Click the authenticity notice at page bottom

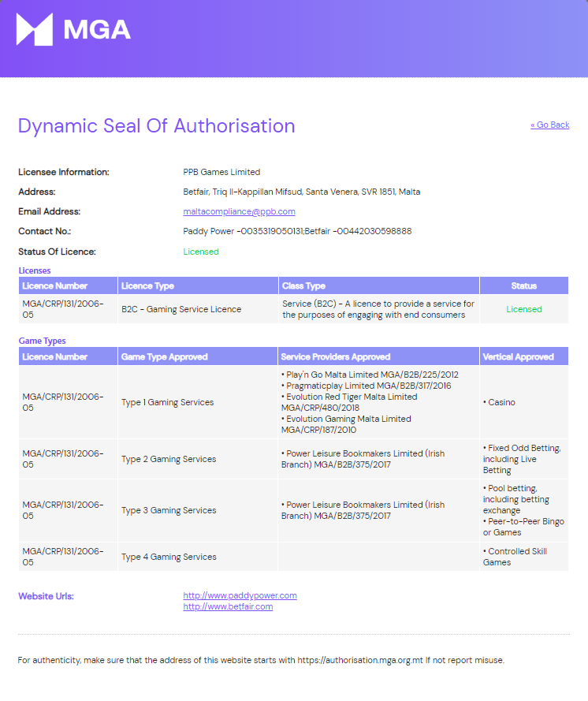261,660
